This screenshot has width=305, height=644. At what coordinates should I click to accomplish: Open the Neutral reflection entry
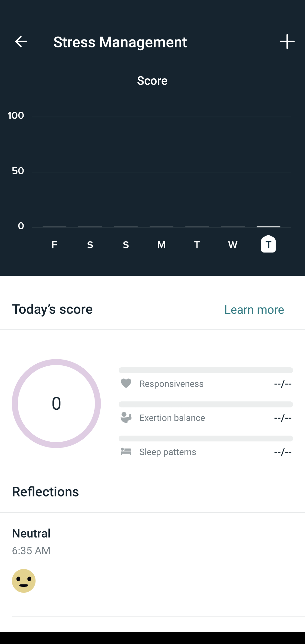point(31,533)
